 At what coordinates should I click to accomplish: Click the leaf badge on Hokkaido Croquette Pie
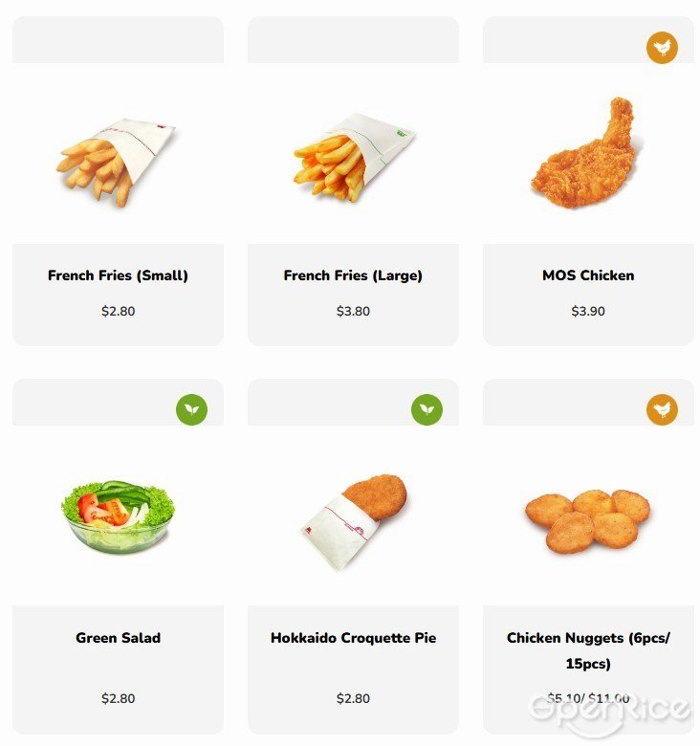tap(427, 409)
